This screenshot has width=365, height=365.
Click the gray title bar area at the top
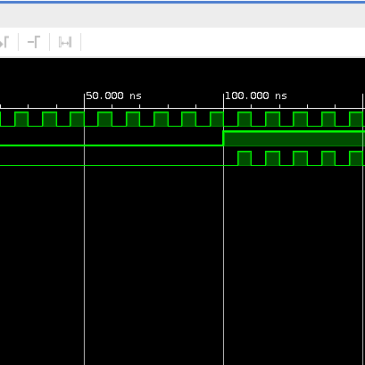tap(182, 16)
